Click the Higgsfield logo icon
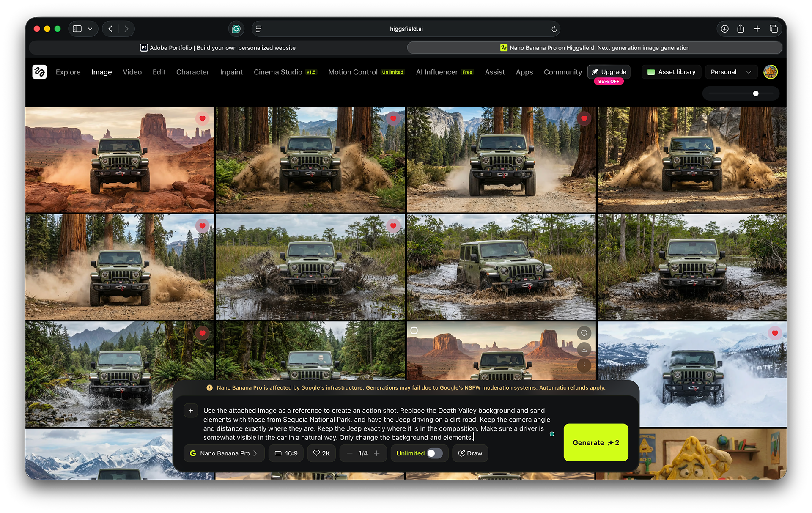The image size is (812, 513). pos(39,72)
